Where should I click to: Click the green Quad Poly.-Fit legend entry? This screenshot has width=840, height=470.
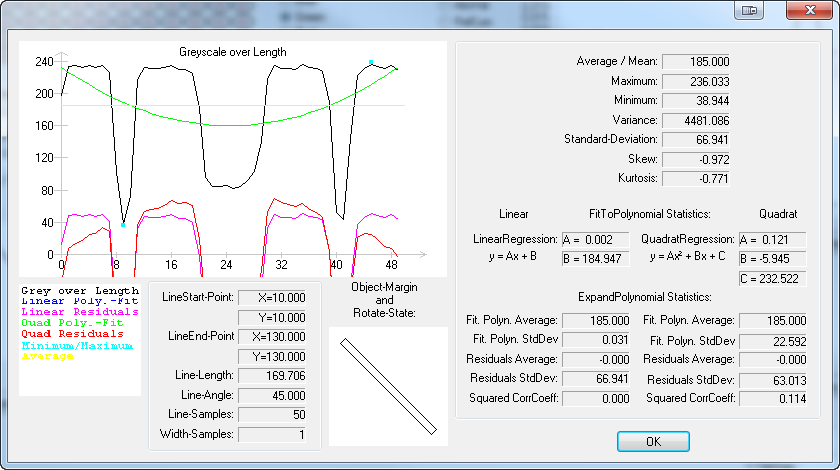click(70, 322)
